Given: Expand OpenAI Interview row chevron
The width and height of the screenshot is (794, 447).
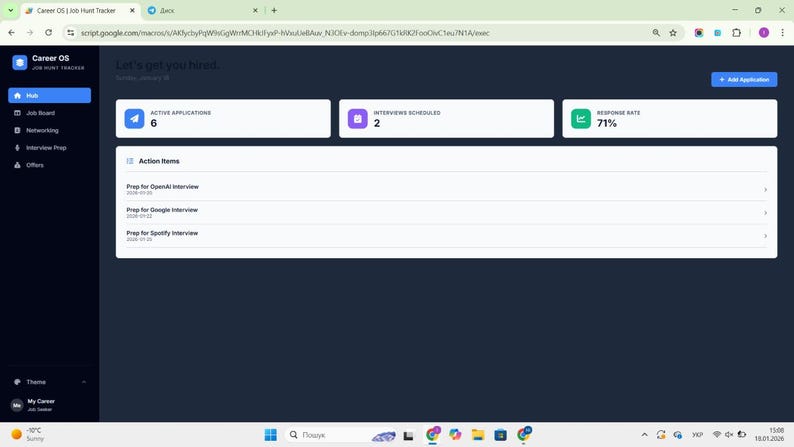Looking at the screenshot, I should (x=765, y=189).
